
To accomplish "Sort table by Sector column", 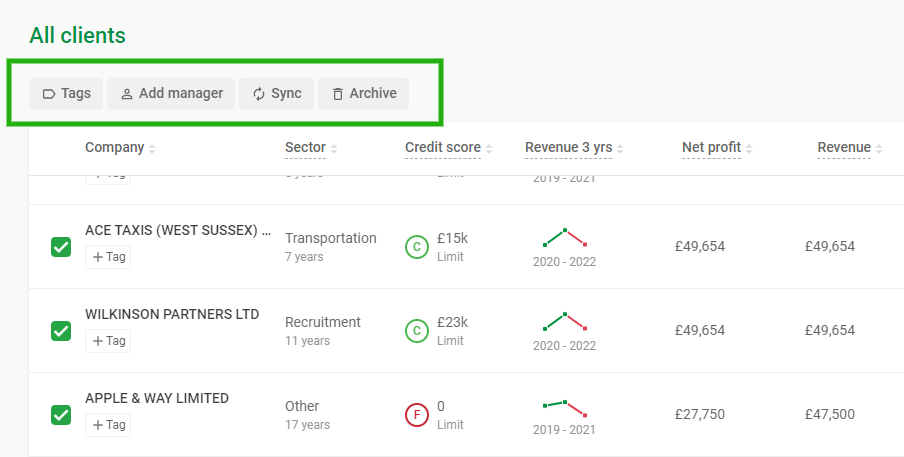I will pos(311,148).
